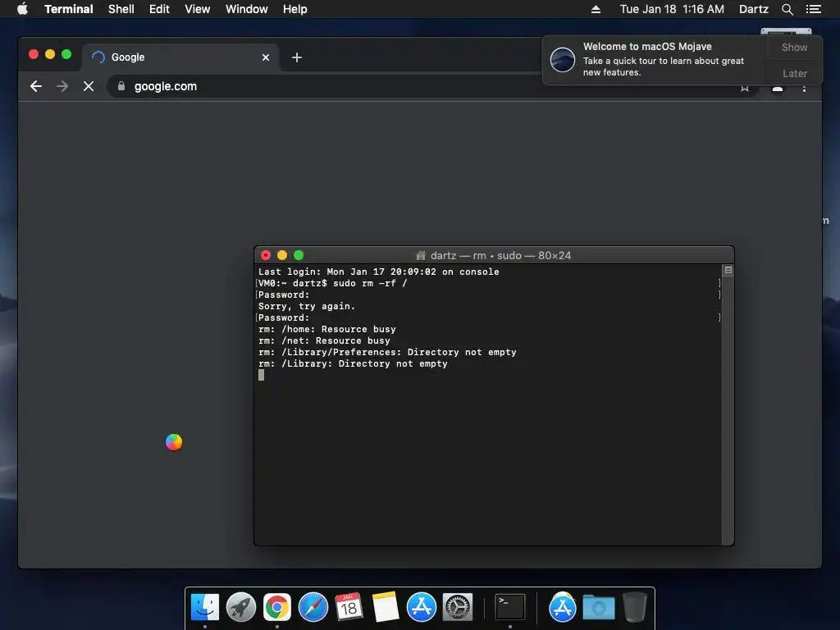Viewport: 840px width, 630px height.
Task: Click the 'Sorry, try again.' line
Action: tap(307, 307)
